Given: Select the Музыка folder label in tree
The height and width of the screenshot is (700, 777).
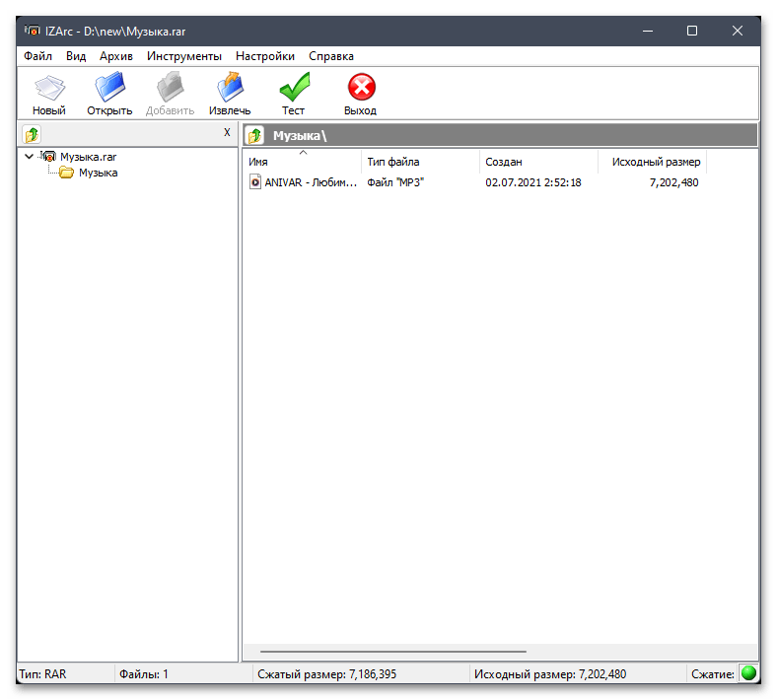Looking at the screenshot, I should (x=99, y=173).
